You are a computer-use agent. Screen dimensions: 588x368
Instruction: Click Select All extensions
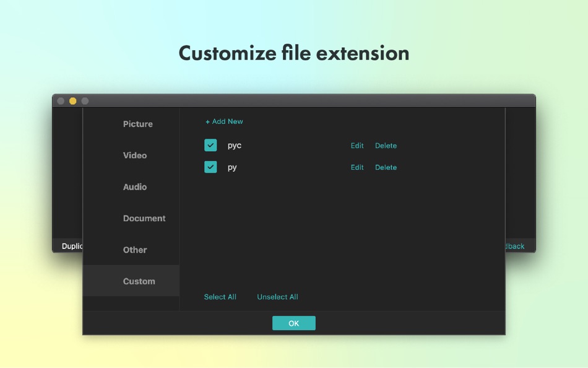220,297
